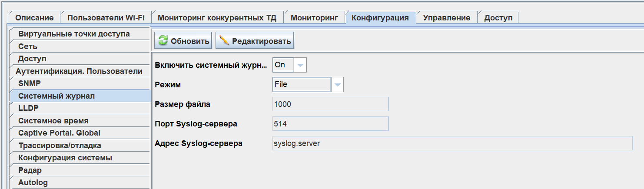644x189 pixels.
Task: Go to Мониторинг конкурентных ТД tab
Action: (217, 18)
